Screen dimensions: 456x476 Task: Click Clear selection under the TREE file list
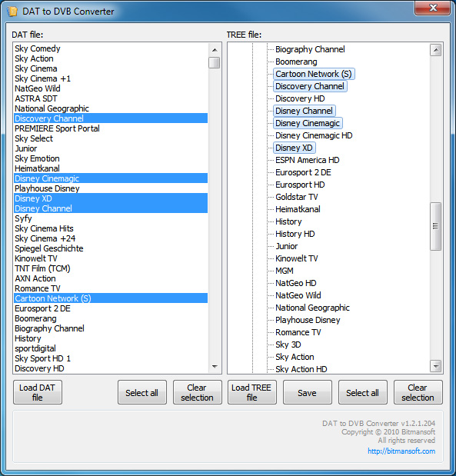click(x=418, y=392)
